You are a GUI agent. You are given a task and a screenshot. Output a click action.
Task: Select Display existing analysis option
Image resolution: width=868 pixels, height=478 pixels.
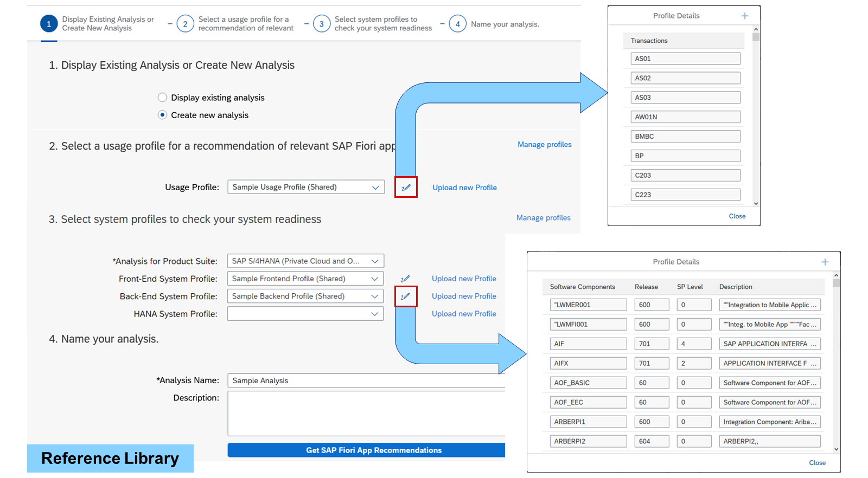click(162, 98)
